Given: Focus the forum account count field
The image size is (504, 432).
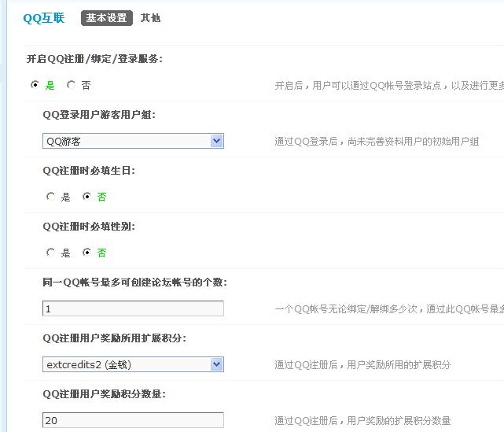Looking at the screenshot, I should (133, 308).
